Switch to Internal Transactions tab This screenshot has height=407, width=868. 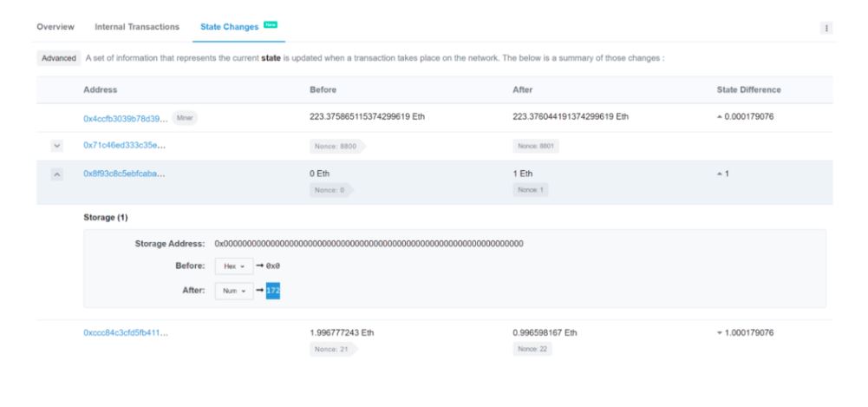(x=137, y=27)
